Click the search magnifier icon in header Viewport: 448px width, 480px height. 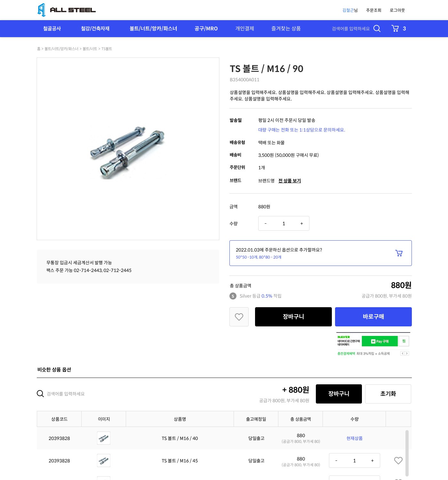377,28
